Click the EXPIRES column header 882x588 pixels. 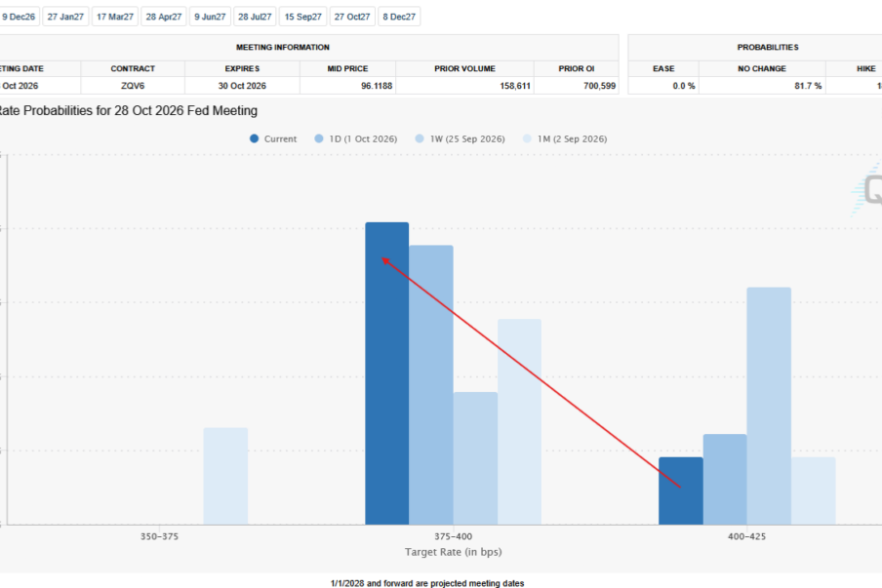click(242, 68)
